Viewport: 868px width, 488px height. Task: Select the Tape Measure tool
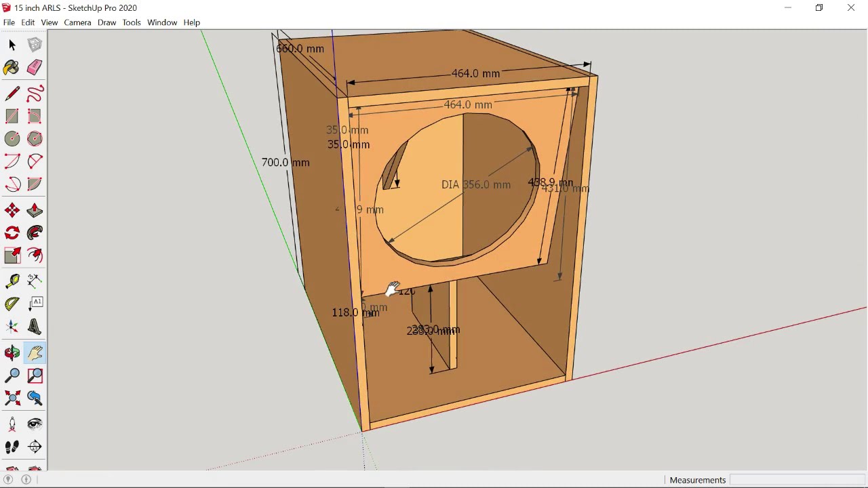(12, 281)
